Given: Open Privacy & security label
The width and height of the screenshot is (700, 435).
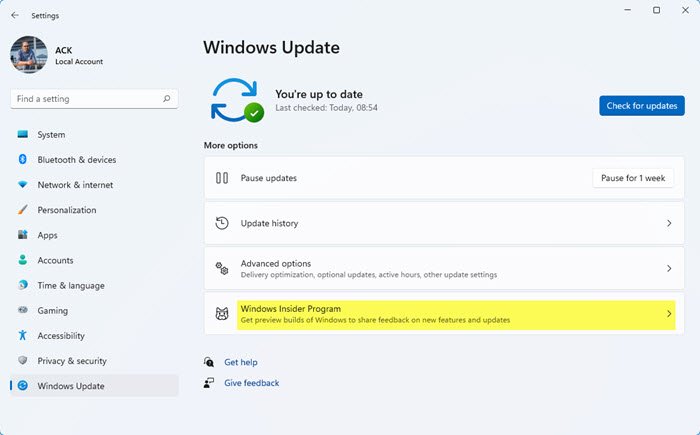Looking at the screenshot, I should (x=72, y=361).
